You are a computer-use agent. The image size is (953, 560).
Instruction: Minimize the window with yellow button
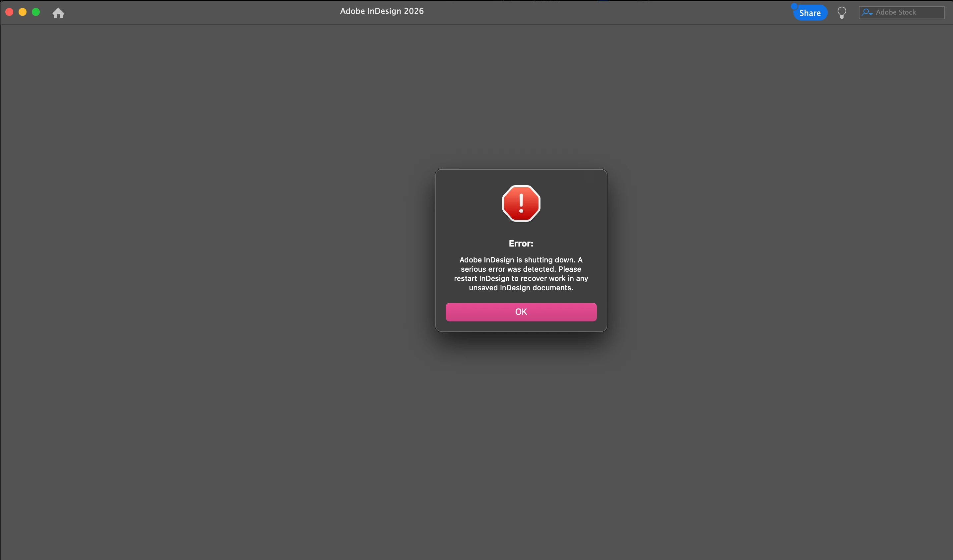pos(23,12)
